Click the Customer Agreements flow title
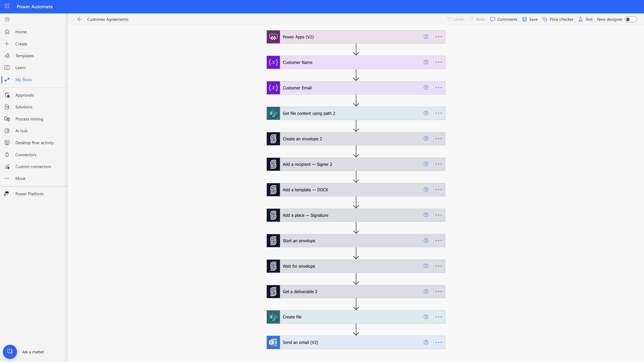This screenshot has height=362, width=644. pos(108,19)
